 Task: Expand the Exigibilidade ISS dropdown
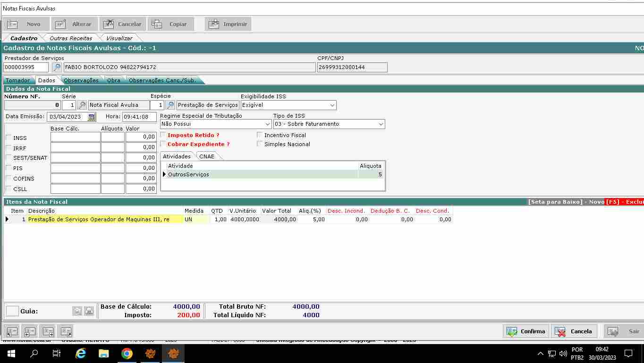(332, 105)
